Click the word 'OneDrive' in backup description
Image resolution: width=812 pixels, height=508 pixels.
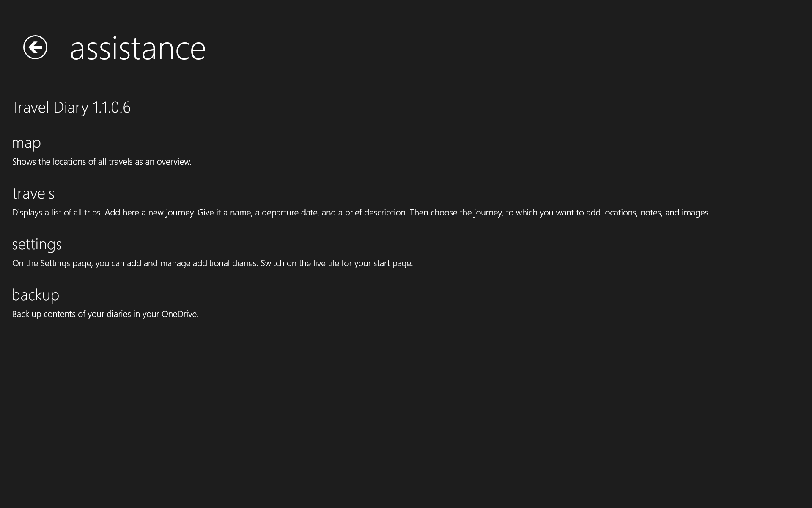179,314
